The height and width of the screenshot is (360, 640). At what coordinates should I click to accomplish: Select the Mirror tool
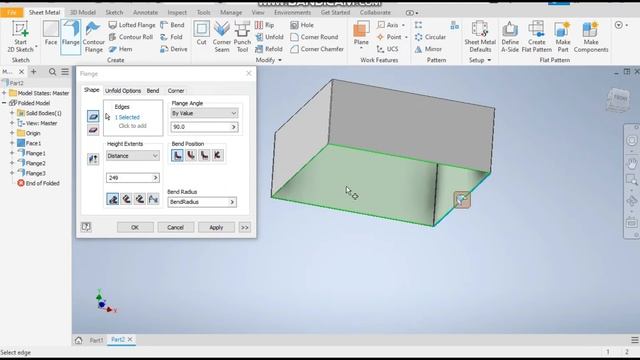428,49
